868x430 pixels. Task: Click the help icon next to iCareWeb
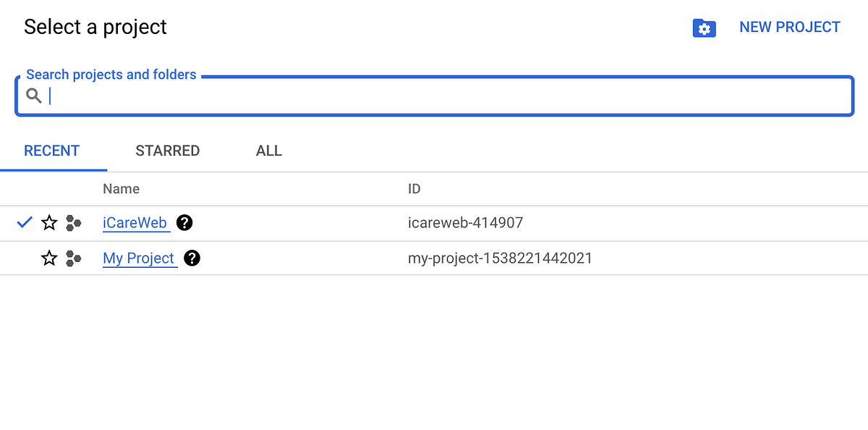coord(184,223)
